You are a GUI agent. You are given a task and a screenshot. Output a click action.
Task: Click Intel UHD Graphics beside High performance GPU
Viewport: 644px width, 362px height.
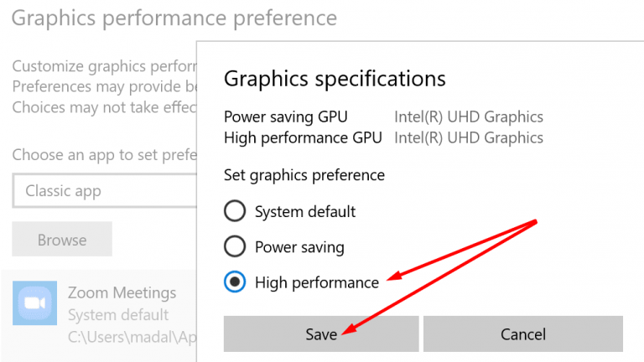coord(469,137)
